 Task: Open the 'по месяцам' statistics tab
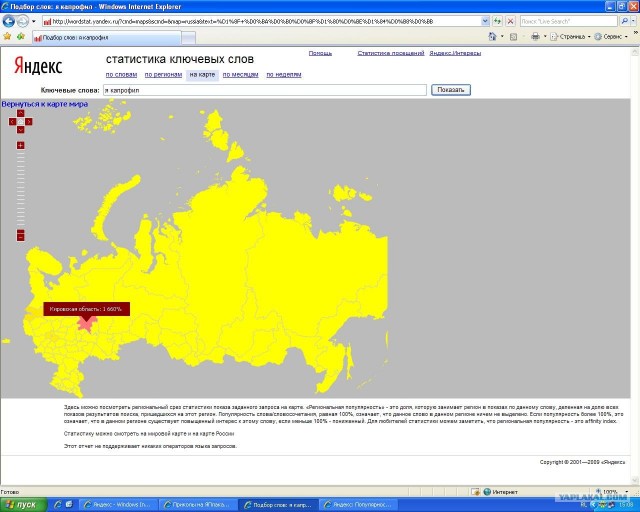240,75
